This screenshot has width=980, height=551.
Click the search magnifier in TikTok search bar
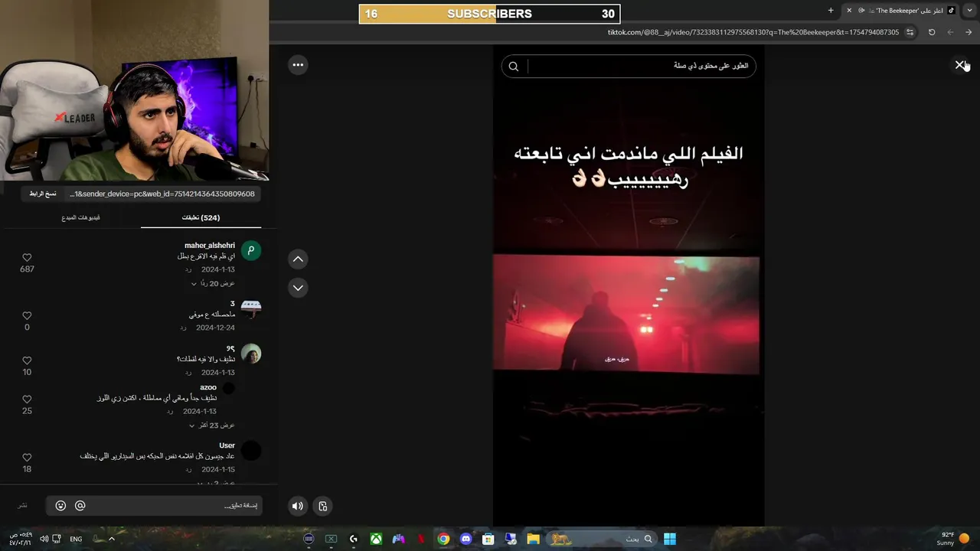coord(514,67)
